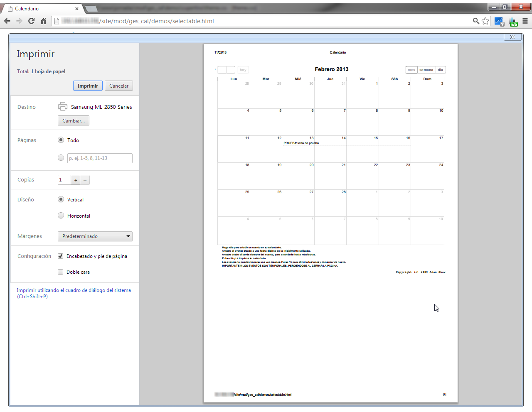Uncheck Encabezado y pie de página
This screenshot has width=532, height=412.
point(61,256)
